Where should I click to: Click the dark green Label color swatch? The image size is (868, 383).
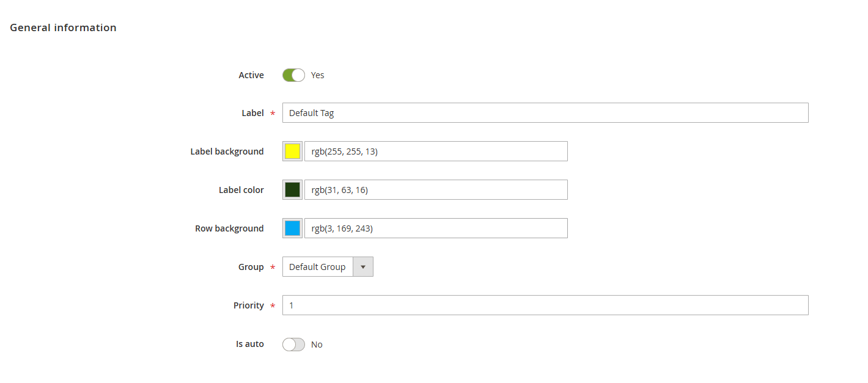point(292,189)
